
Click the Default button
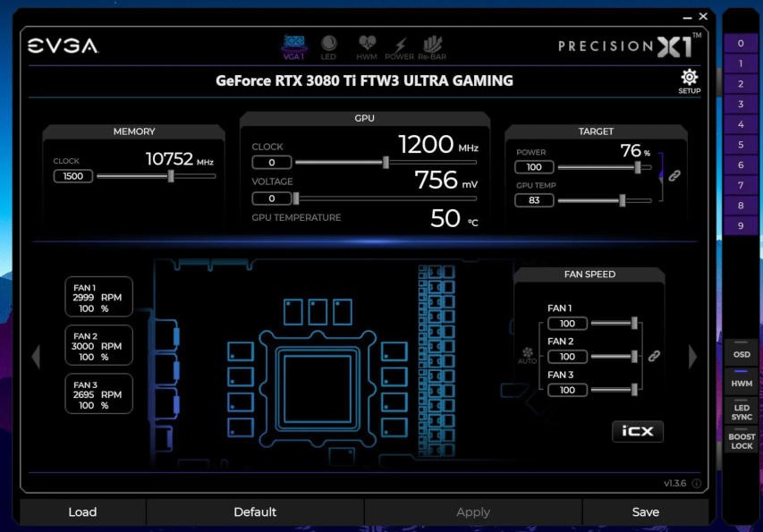click(x=254, y=511)
